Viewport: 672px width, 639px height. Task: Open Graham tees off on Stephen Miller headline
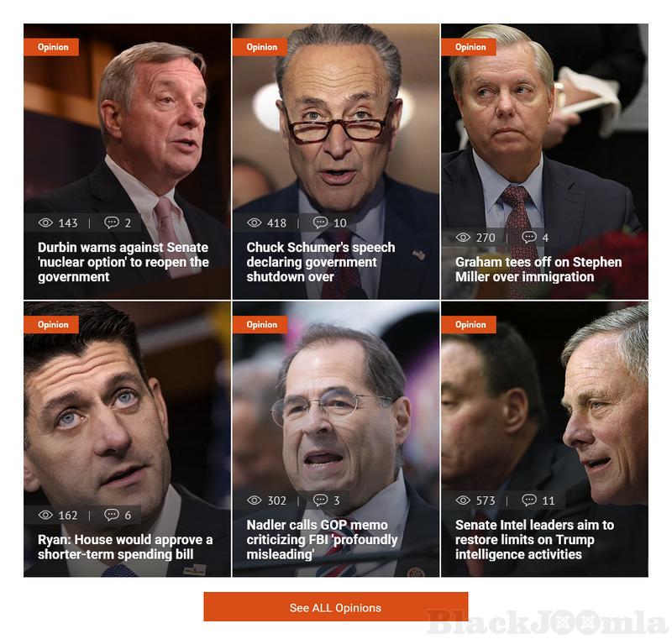coord(538,270)
